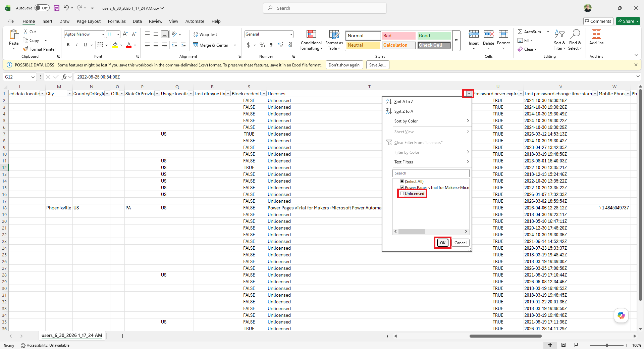Click the Wrap Text icon
The width and height of the screenshot is (644, 349).
click(196, 34)
